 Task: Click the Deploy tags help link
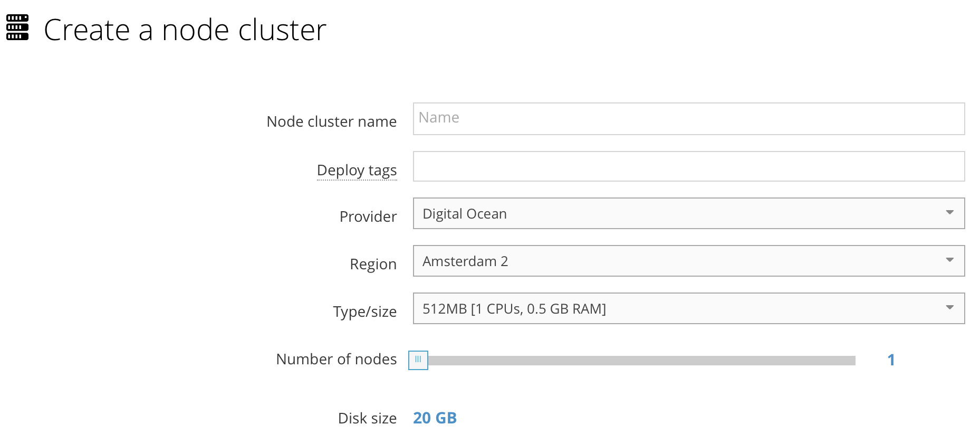tap(357, 170)
